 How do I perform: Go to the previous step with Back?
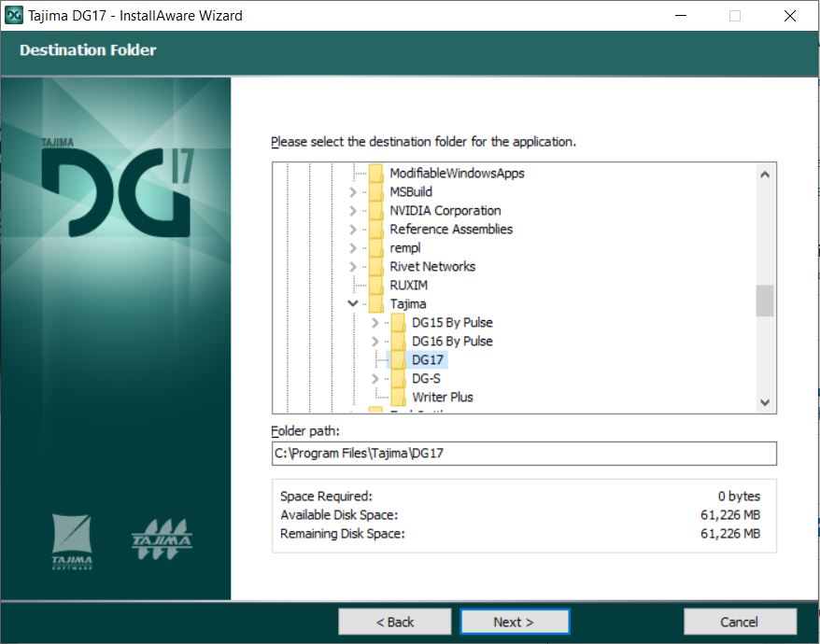(395, 622)
